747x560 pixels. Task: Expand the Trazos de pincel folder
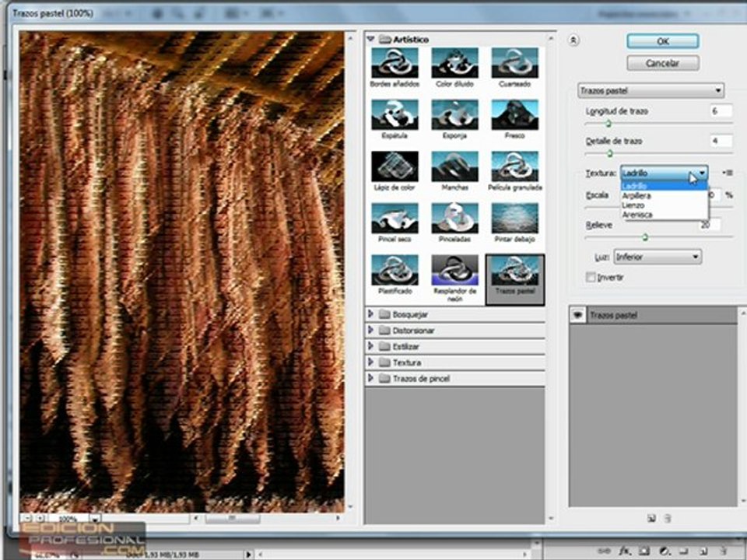click(x=370, y=379)
